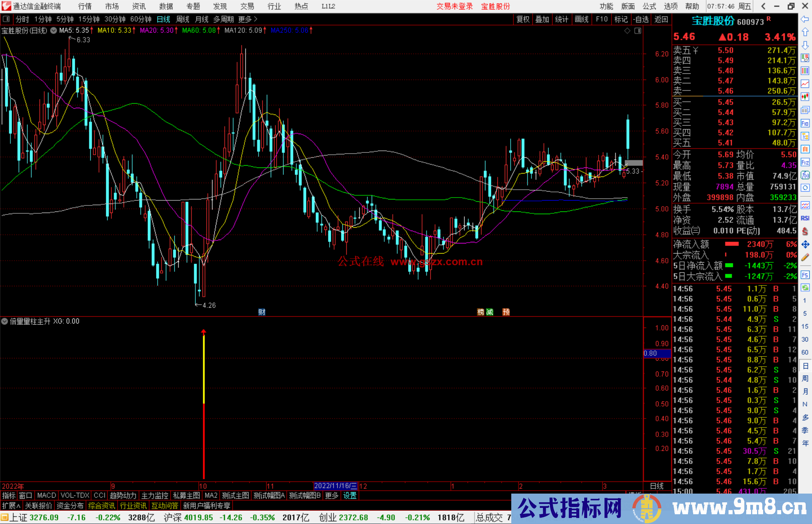The image size is (812, 524).
Task: Expand the 扩展 panel at bottom left
Action: click(x=11, y=506)
